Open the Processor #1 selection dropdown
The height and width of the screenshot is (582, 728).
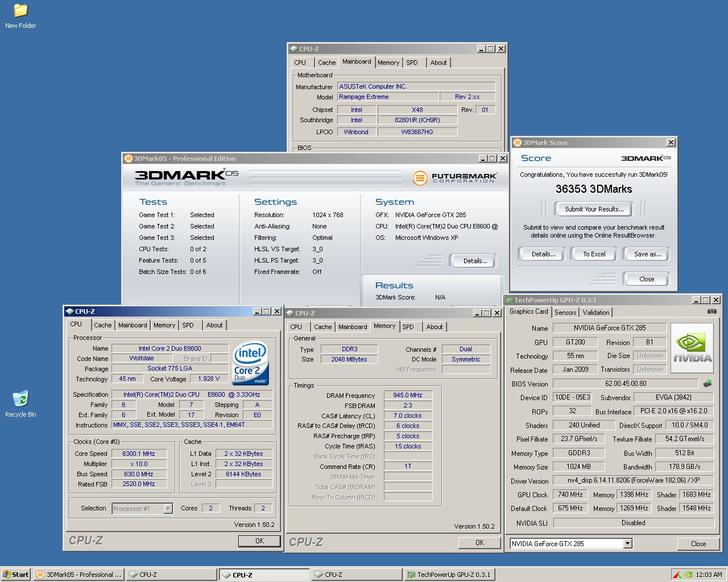pos(168,509)
